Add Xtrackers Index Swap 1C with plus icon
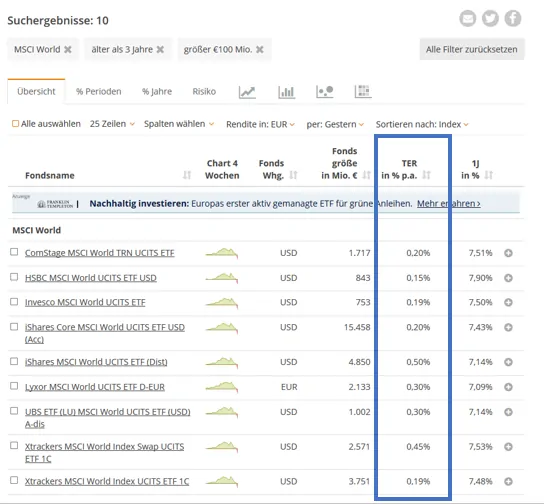Image resolution: width=544 pixels, height=504 pixels. click(x=508, y=446)
